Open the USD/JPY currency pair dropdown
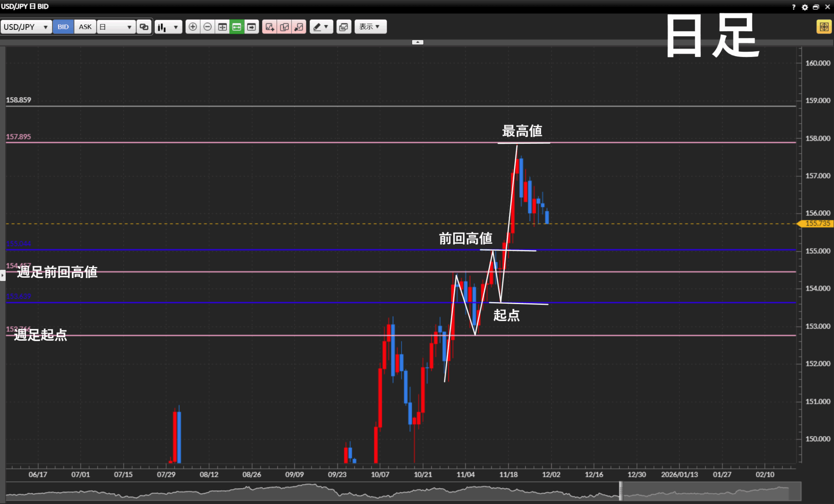This screenshot has width=834, height=504. click(26, 27)
